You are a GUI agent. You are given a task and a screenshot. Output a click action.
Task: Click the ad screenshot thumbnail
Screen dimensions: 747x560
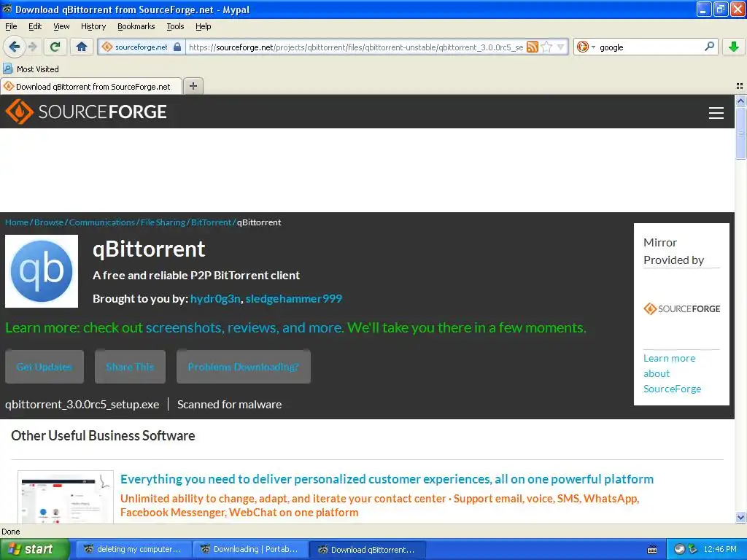tap(65, 497)
